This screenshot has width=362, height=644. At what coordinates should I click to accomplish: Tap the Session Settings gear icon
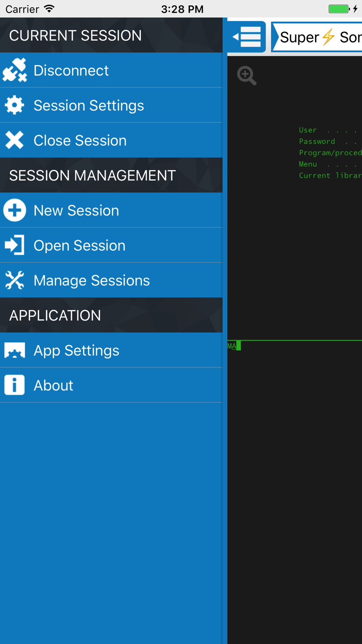tap(14, 105)
